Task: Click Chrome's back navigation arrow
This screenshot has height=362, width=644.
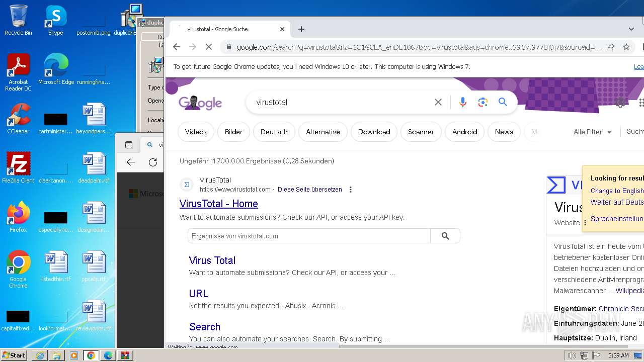Action: pyautogui.click(x=176, y=47)
